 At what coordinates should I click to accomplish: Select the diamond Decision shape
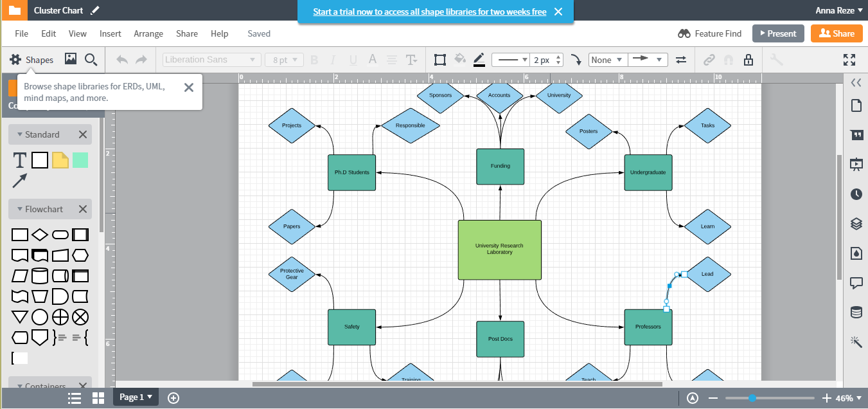[x=40, y=235]
